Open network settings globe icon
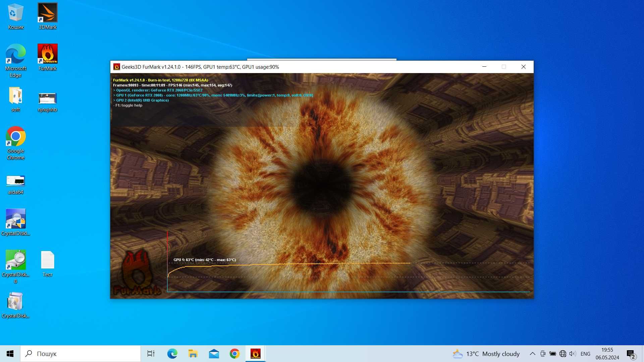Screen dimensions: 644x362 [563, 354]
